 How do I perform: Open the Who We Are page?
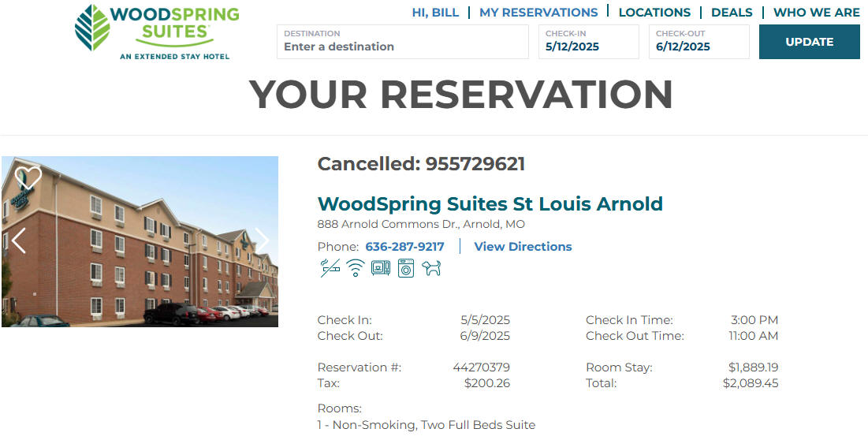[x=817, y=12]
